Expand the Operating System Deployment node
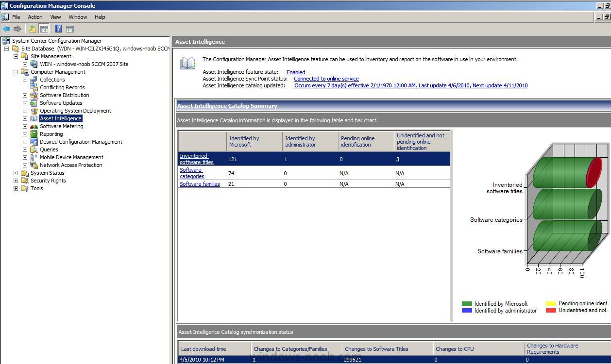This screenshot has width=611, height=364. (25, 111)
